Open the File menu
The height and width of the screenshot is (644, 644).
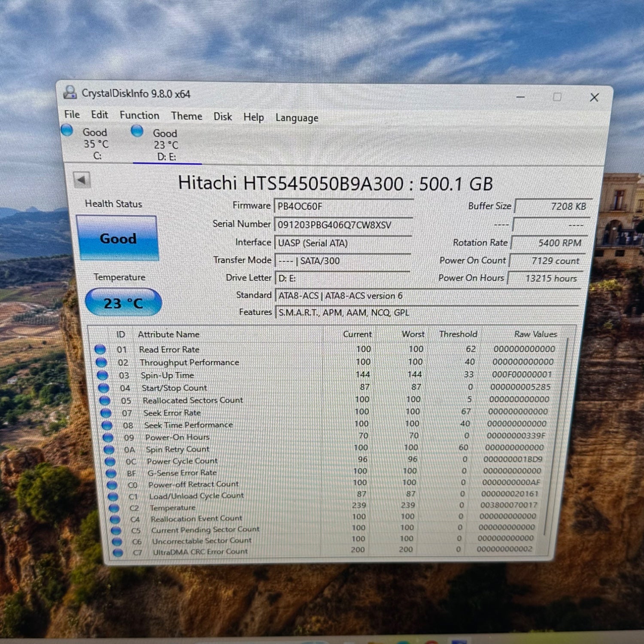pyautogui.click(x=72, y=114)
